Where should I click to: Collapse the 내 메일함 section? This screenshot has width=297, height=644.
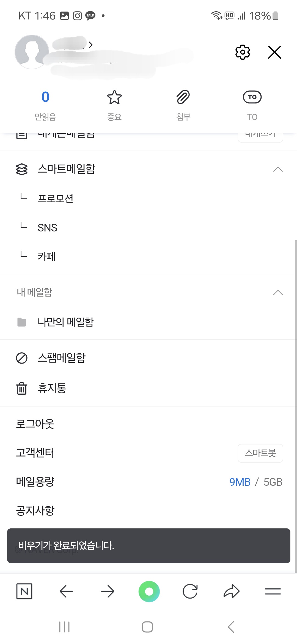point(278,292)
